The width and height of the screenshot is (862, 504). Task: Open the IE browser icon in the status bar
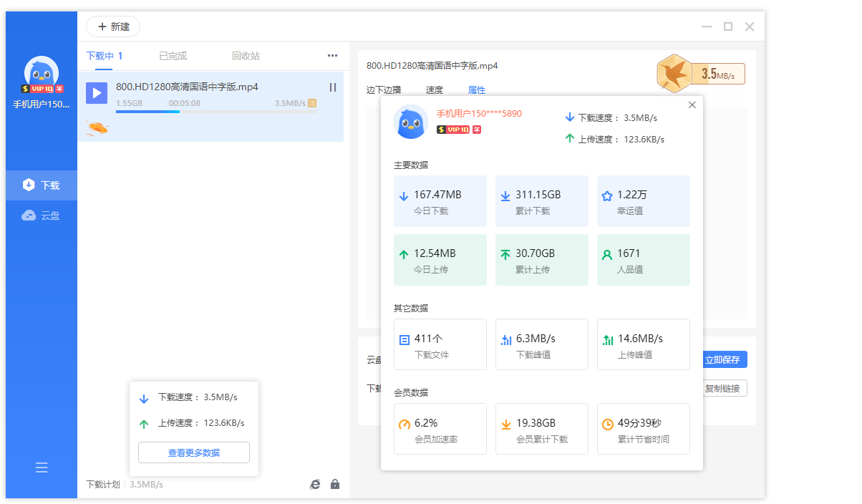point(315,485)
